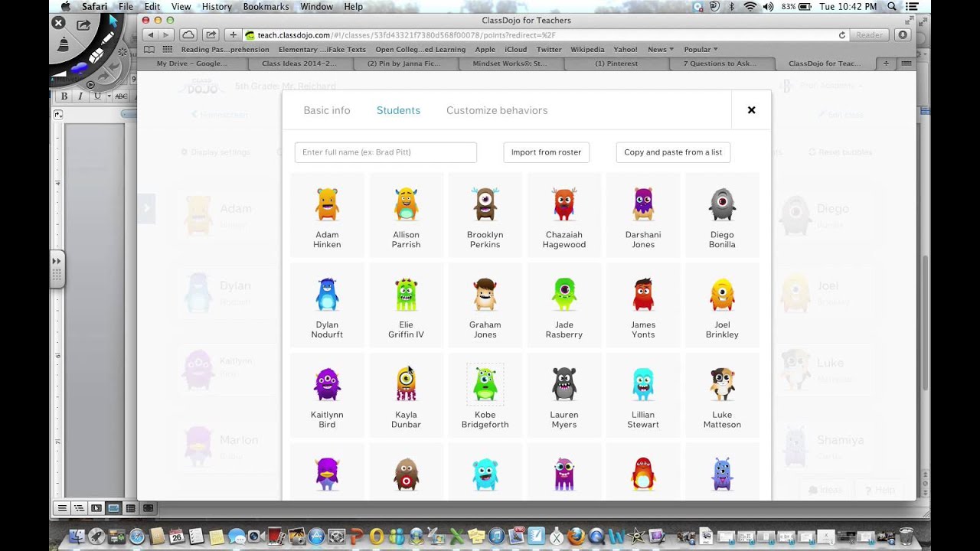The height and width of the screenshot is (551, 980).
Task: Toggle Bold in Word toolbar
Action: coord(64,96)
